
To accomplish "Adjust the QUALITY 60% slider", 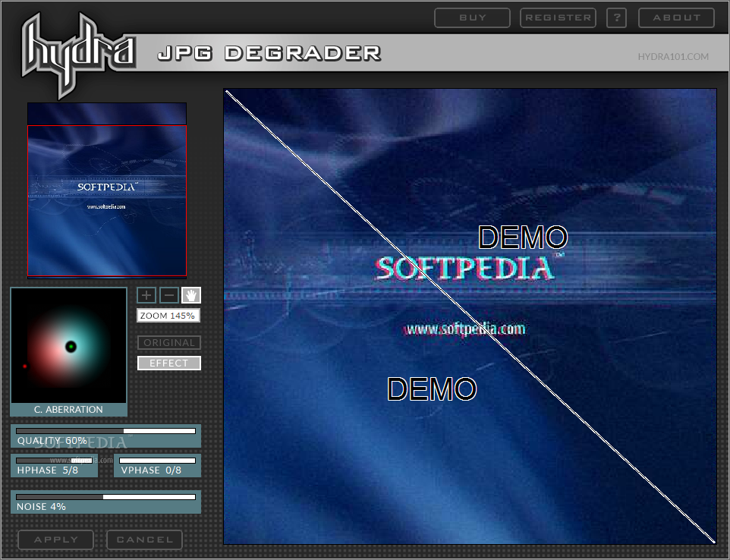I will point(105,431).
